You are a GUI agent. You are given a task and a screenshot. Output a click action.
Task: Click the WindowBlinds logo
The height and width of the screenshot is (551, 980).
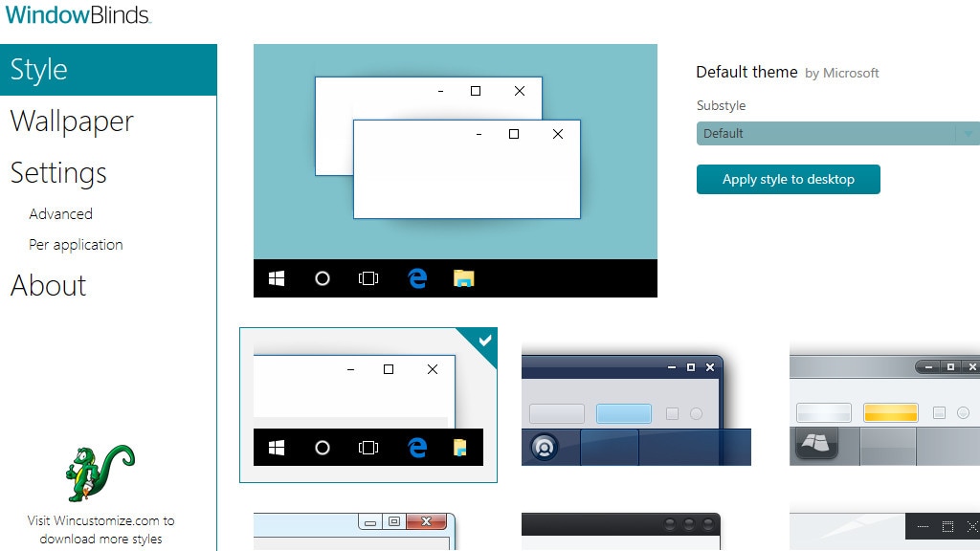coord(78,14)
